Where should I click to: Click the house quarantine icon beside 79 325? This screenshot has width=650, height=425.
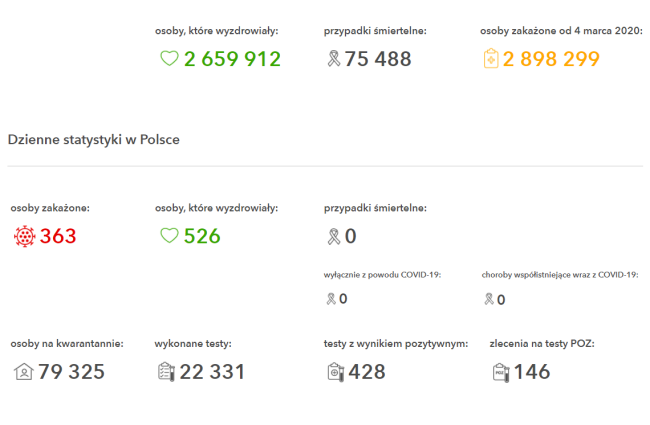coord(24,372)
